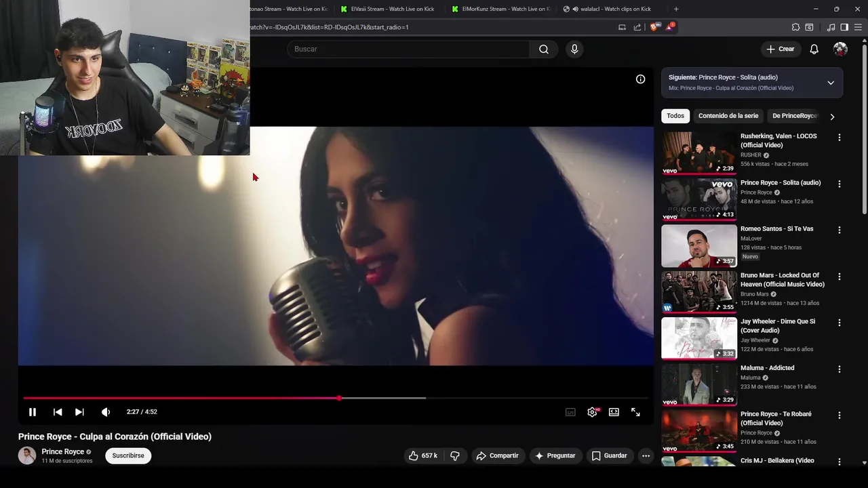868x488 pixels.
Task: Click the red progress scrubber handle
Action: [x=339, y=398]
